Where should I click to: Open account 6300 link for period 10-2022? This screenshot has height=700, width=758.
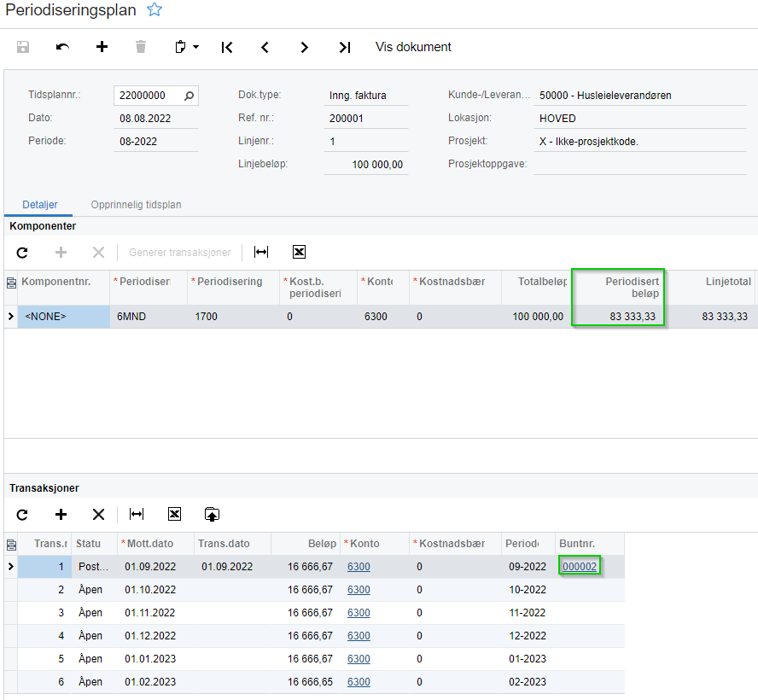(x=359, y=590)
